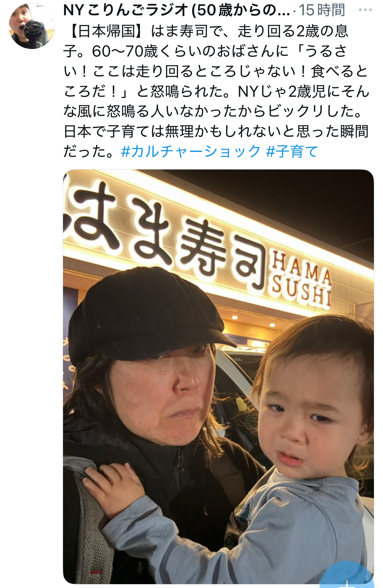
Task: Tap the tweet body text to expand
Action: click(216, 91)
